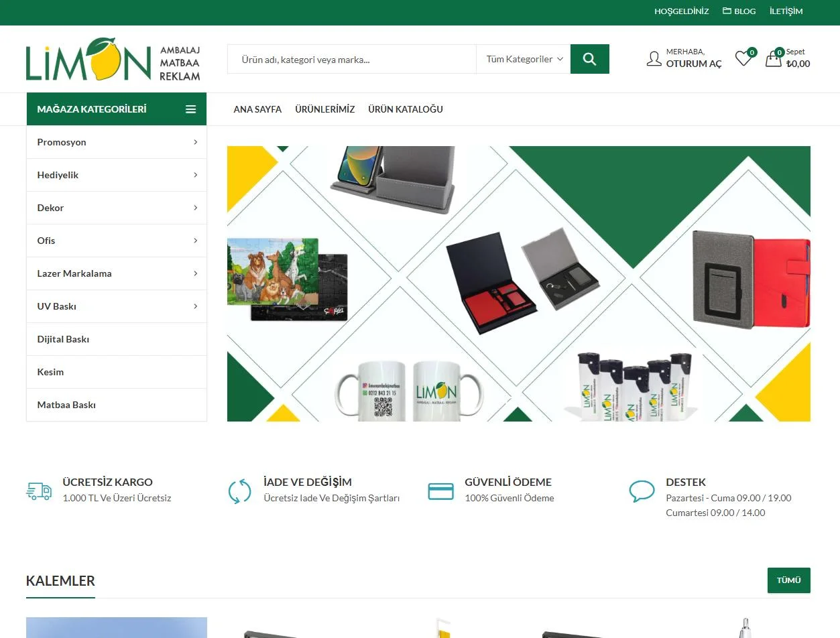Open the Tüm Kategoriler dropdown

tap(524, 59)
